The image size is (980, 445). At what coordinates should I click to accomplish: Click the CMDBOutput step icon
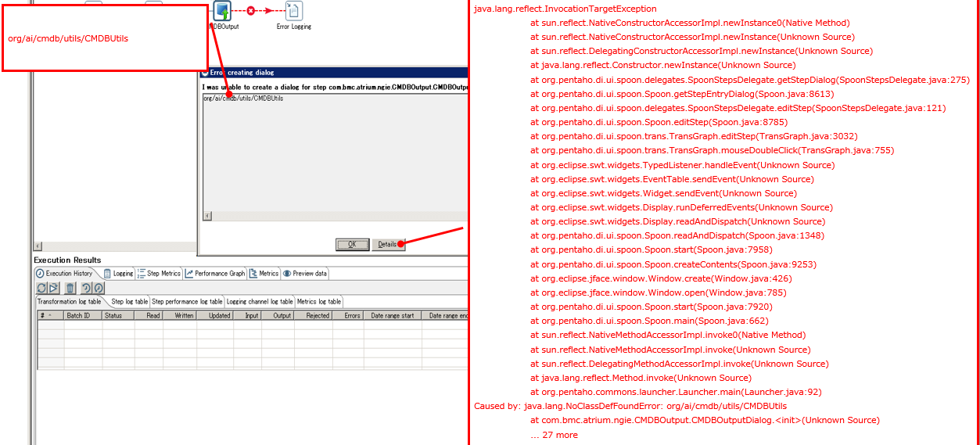(x=222, y=11)
